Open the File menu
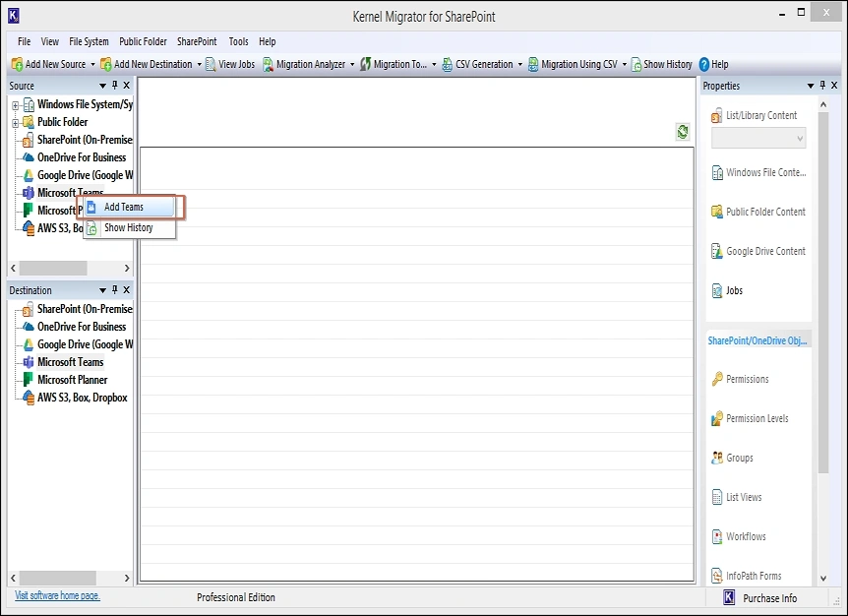848x616 pixels. click(25, 41)
